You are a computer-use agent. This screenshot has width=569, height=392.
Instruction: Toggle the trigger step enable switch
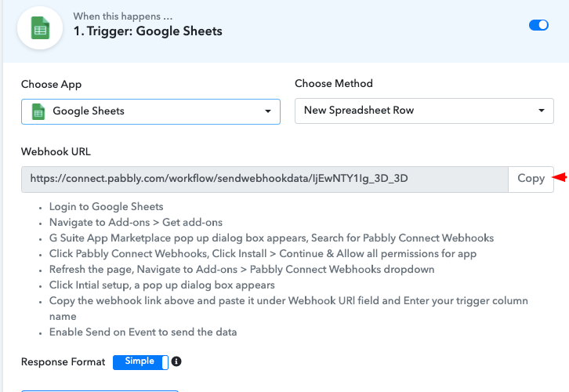point(538,25)
